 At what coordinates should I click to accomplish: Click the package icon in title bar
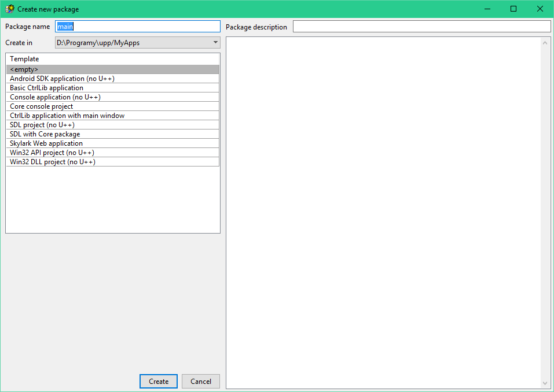[x=10, y=9]
